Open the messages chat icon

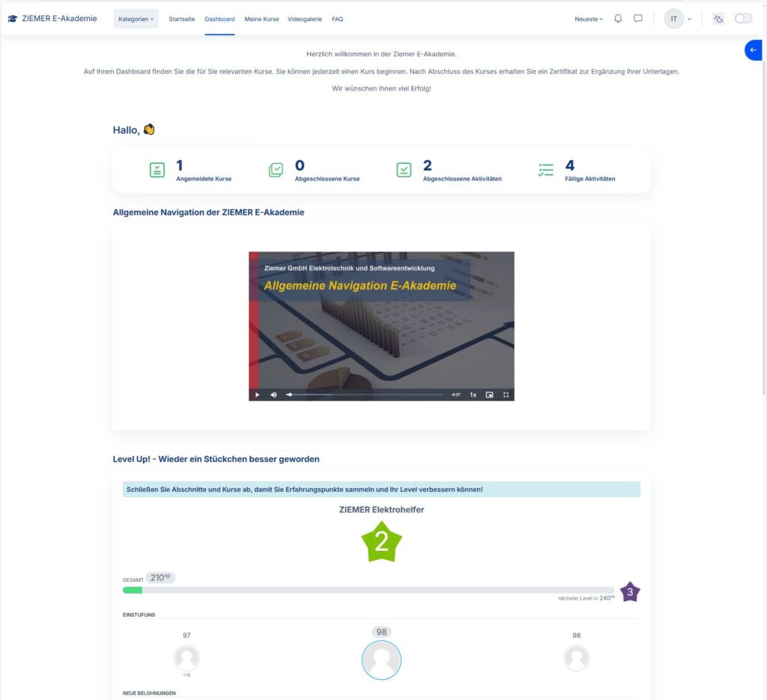638,19
